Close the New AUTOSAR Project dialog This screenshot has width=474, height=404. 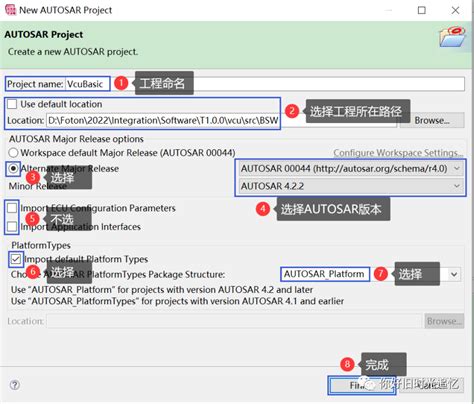(455, 10)
